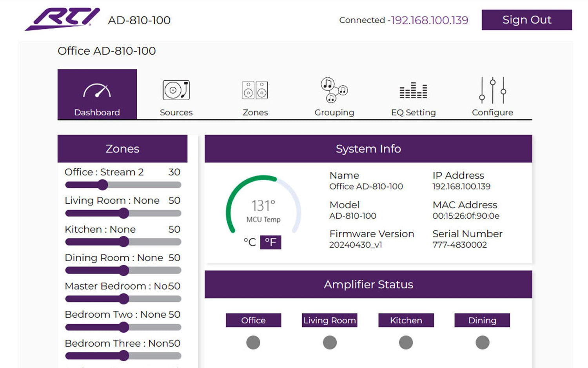Open the EQ Setting equalizer icon
Image resolution: width=588 pixels, height=368 pixels.
(x=413, y=90)
